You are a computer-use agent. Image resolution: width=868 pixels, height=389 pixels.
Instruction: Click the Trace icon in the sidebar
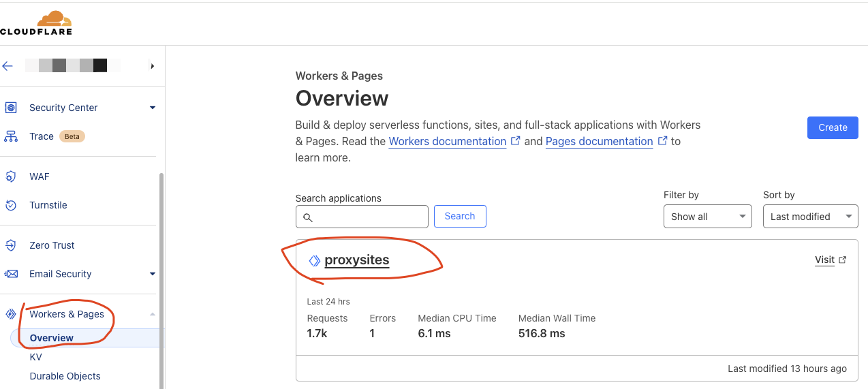point(11,136)
